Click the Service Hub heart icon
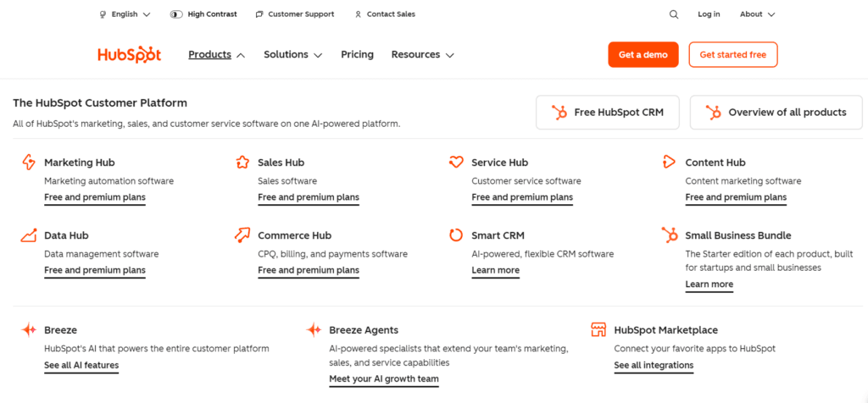Viewport: 868px width, 403px height. 455,163
